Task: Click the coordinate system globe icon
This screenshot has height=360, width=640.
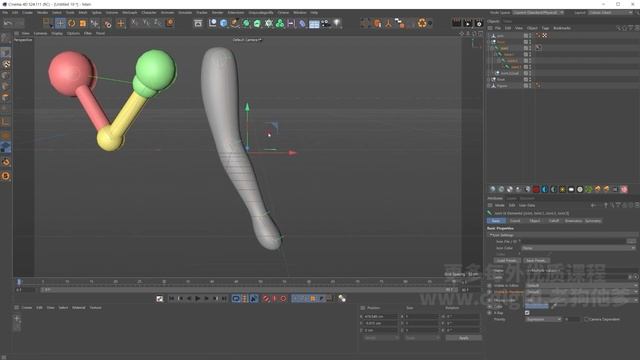Action: [x=170, y=23]
